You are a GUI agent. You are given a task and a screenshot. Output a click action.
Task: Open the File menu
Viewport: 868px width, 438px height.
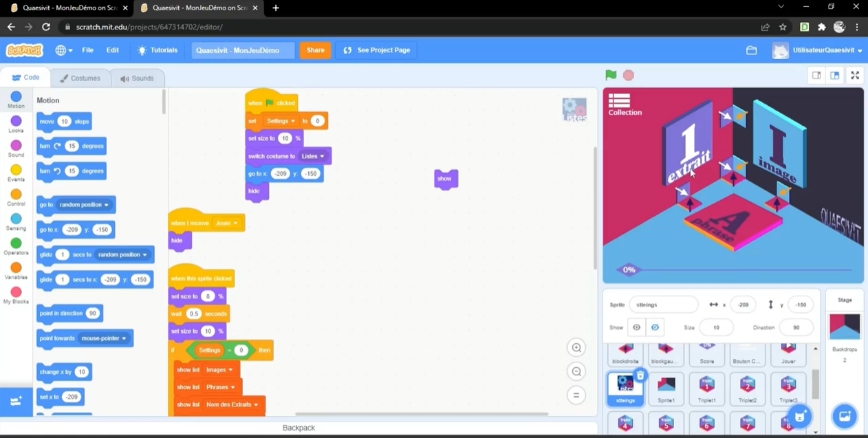[x=87, y=50]
